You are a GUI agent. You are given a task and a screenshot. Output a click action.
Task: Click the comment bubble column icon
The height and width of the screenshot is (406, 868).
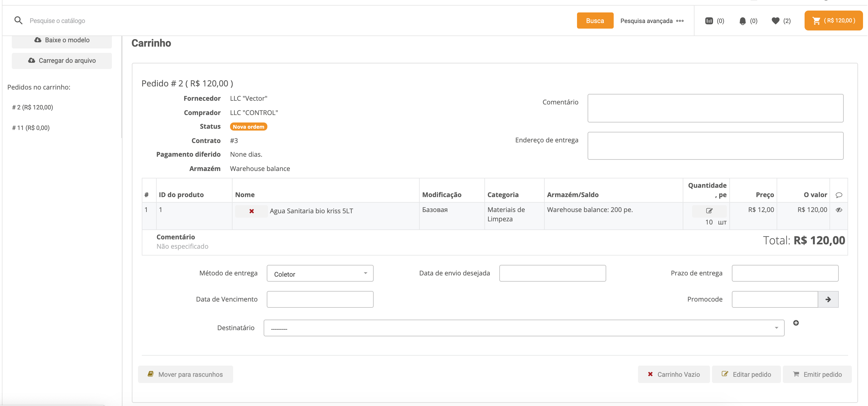839,195
